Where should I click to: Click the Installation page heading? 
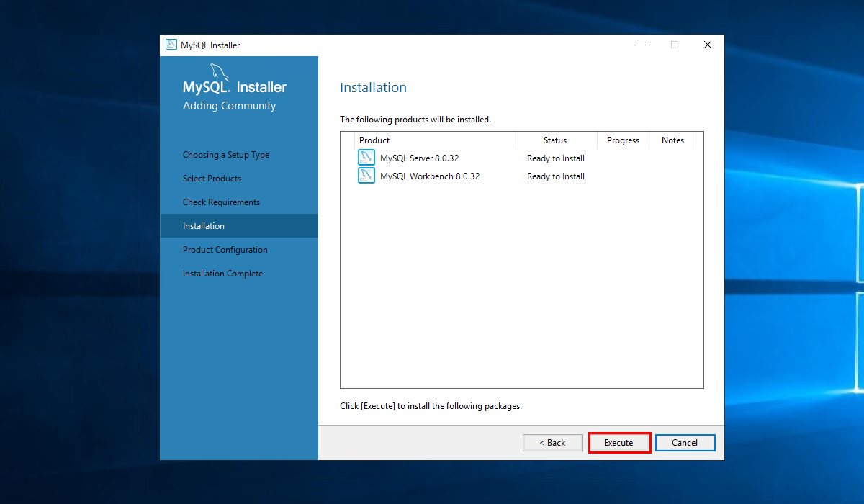click(373, 88)
